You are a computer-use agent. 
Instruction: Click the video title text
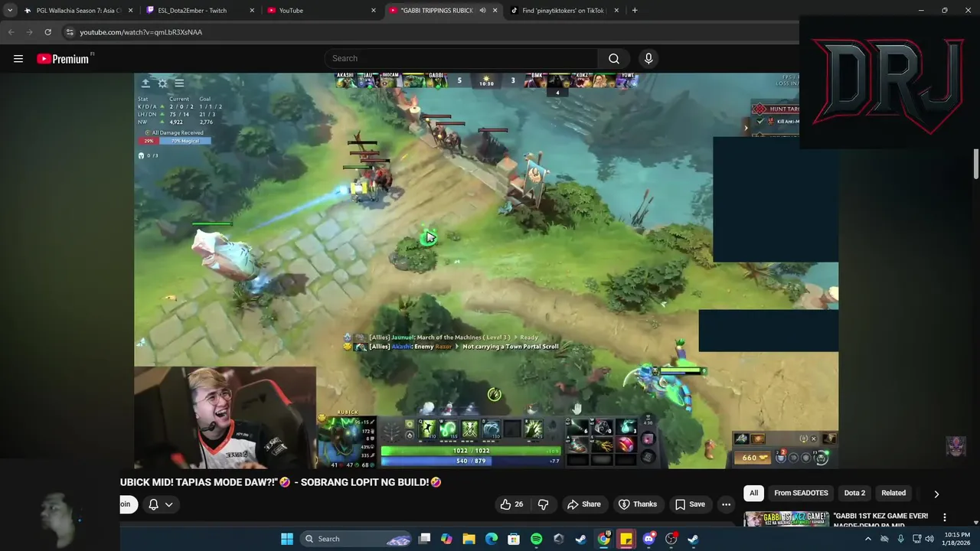(281, 482)
